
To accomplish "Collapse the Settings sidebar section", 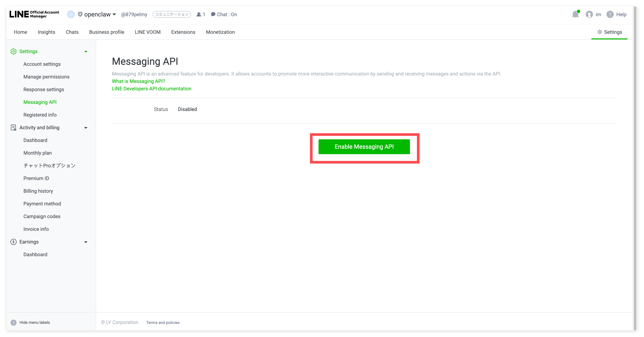I will pyautogui.click(x=86, y=52).
